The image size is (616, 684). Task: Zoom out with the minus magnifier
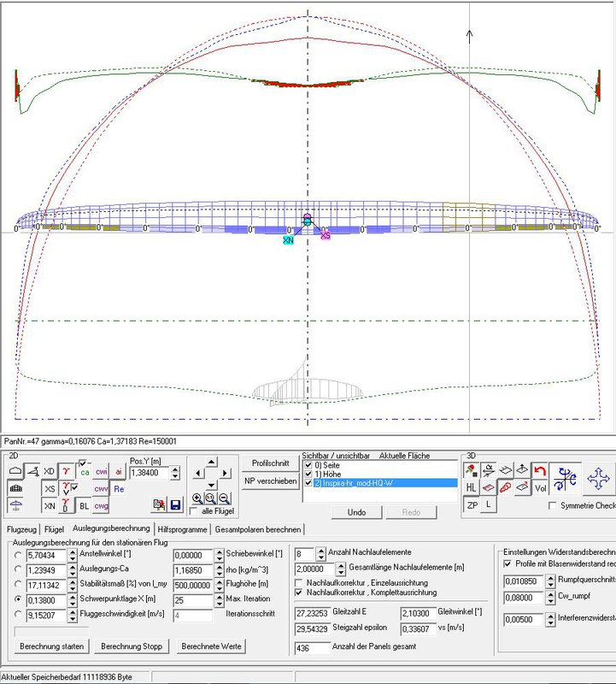[224, 498]
